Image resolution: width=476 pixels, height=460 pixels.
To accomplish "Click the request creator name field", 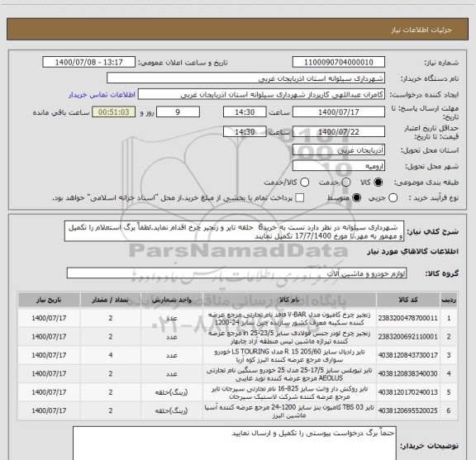I will (261, 95).
